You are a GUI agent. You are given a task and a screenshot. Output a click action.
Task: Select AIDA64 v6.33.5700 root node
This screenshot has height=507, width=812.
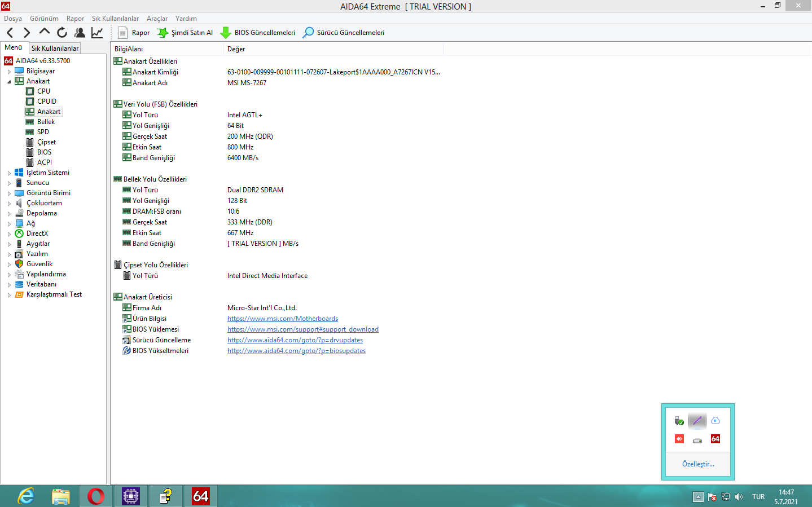pos(43,61)
